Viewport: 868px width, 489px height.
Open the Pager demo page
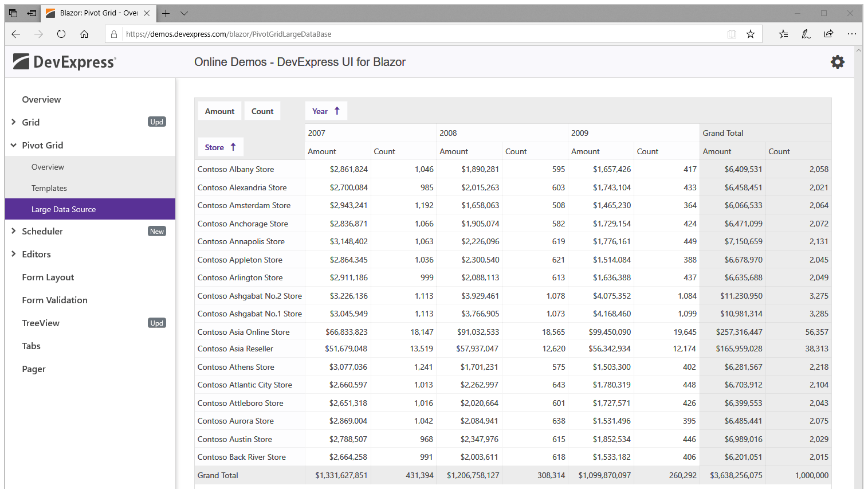pos(34,369)
